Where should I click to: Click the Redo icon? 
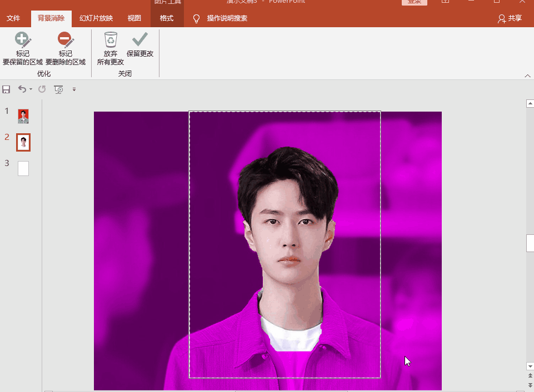coord(42,89)
